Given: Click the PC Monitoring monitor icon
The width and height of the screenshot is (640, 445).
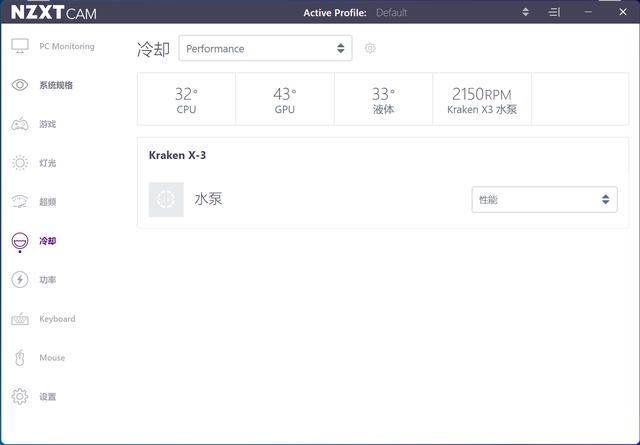Looking at the screenshot, I should click(20, 46).
